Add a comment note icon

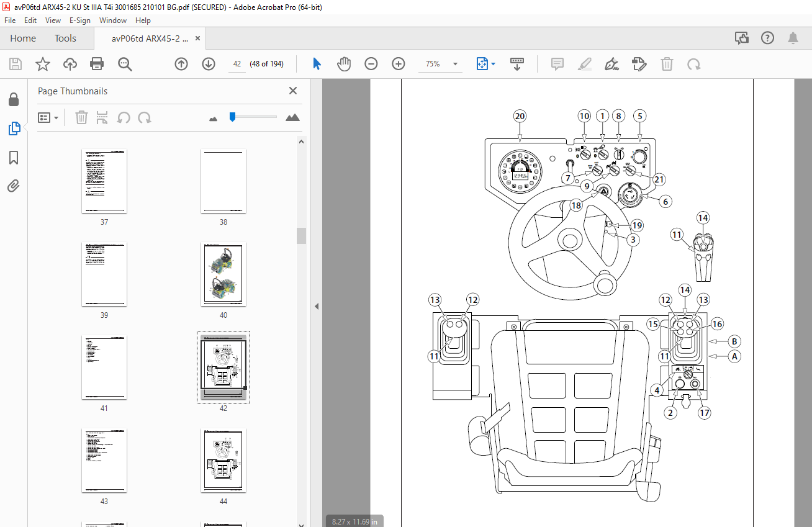(x=557, y=64)
